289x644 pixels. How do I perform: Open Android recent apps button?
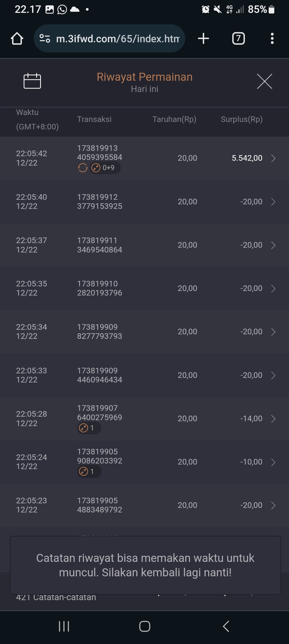pos(64,626)
